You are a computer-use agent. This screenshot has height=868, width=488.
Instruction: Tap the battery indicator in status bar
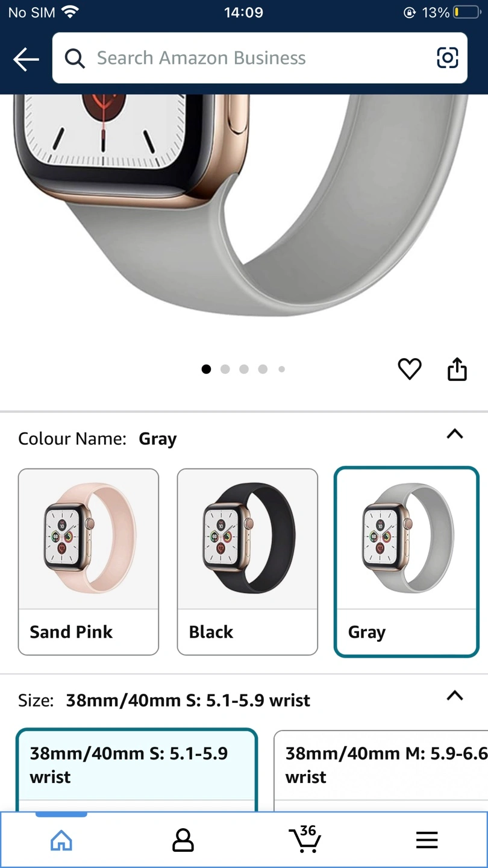pyautogui.click(x=466, y=13)
